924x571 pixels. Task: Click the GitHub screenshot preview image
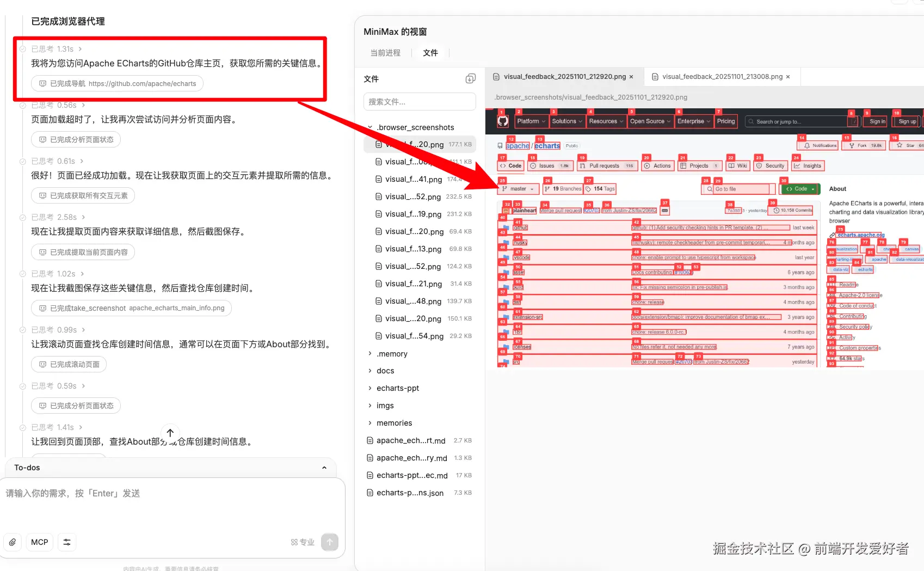(705, 239)
